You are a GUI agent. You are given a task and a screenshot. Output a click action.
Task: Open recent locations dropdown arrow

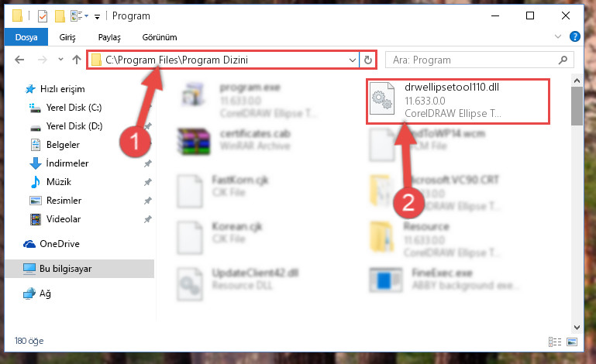pos(60,60)
